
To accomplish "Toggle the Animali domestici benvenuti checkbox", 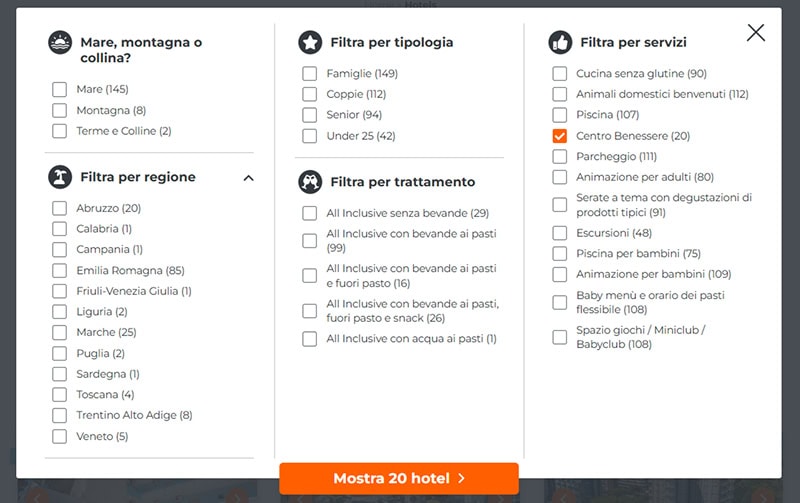I will [x=560, y=94].
